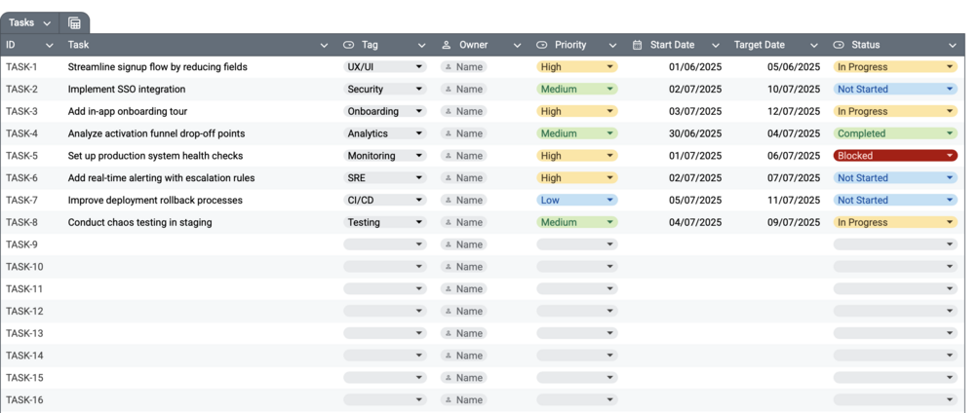Click the Tag column type icon
The width and height of the screenshot is (980, 413).
pos(349,45)
